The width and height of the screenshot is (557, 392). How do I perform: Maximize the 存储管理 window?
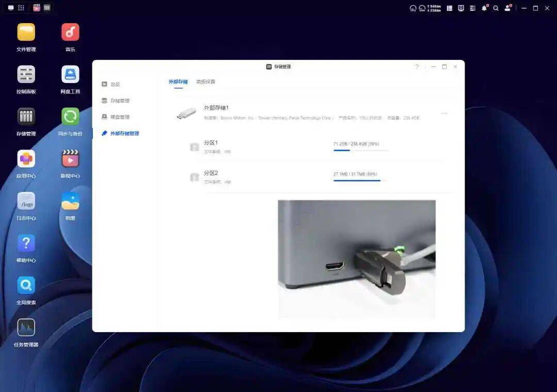click(x=445, y=67)
